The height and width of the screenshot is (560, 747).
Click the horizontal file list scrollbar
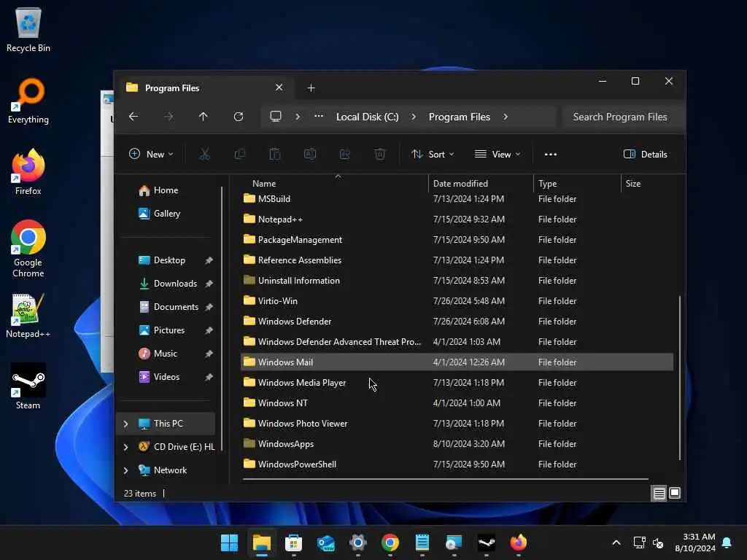click(x=446, y=479)
